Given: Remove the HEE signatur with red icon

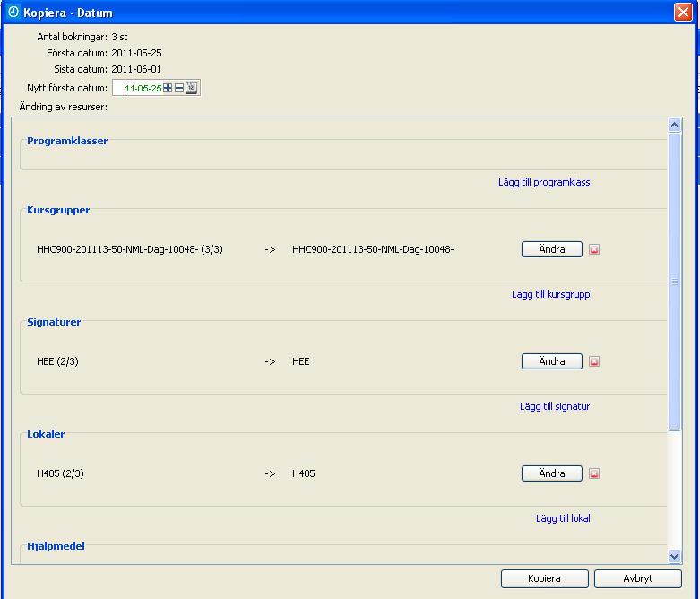Looking at the screenshot, I should (x=594, y=361).
